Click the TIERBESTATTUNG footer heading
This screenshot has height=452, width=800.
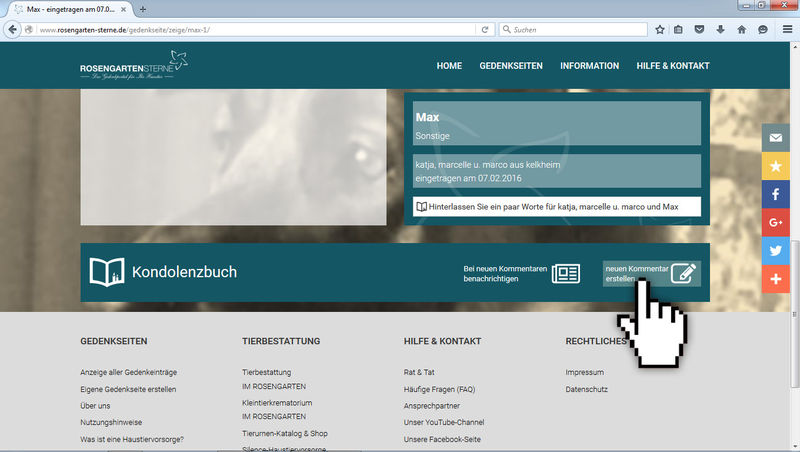pyautogui.click(x=281, y=341)
